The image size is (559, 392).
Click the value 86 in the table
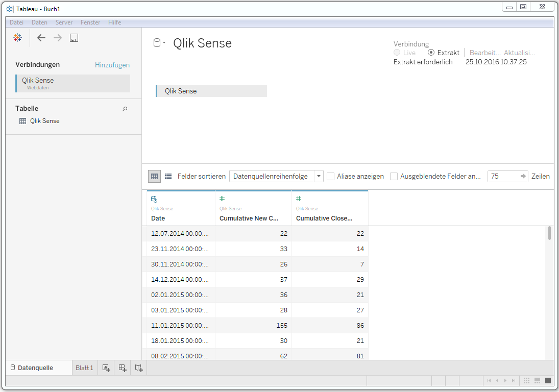360,325
